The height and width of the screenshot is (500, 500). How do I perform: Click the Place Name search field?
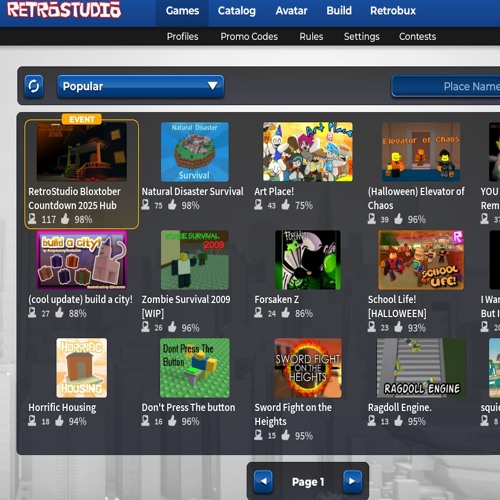click(x=446, y=86)
